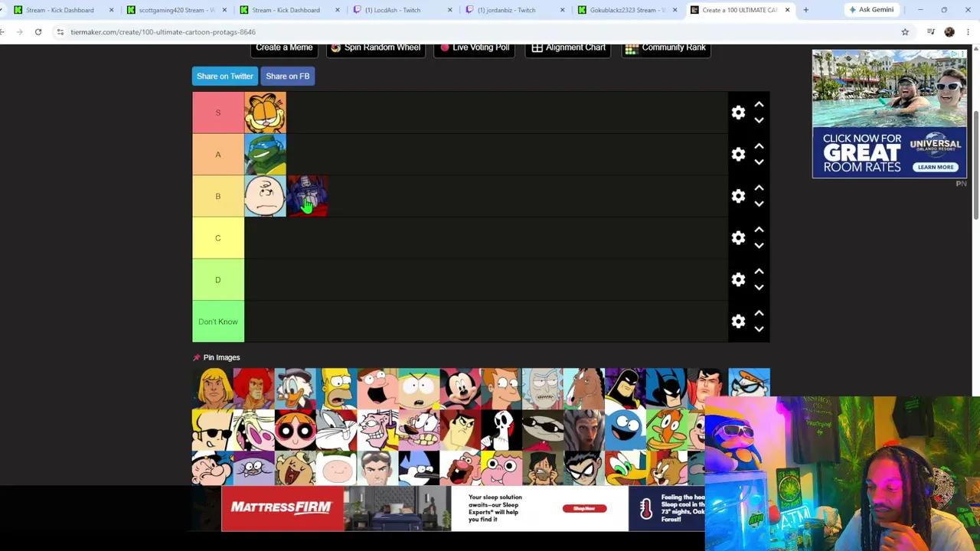Move the S tier row down

click(x=759, y=120)
